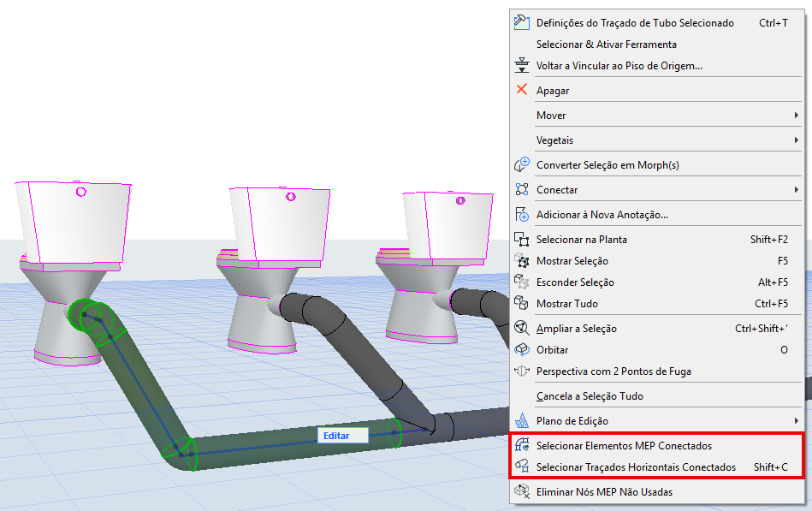The width and height of the screenshot is (812, 511).
Task: Open the Mover menu entry
Action: pos(656,115)
